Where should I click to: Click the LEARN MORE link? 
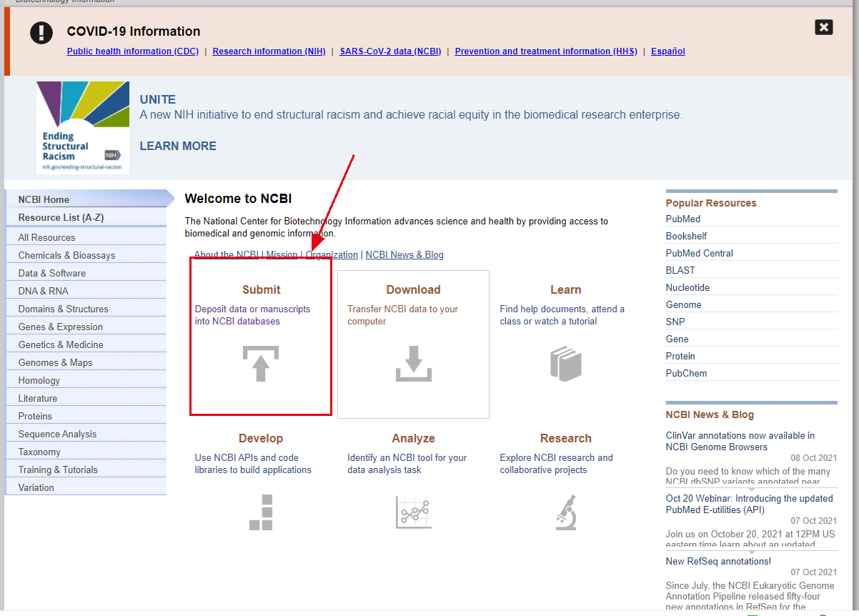(x=178, y=146)
